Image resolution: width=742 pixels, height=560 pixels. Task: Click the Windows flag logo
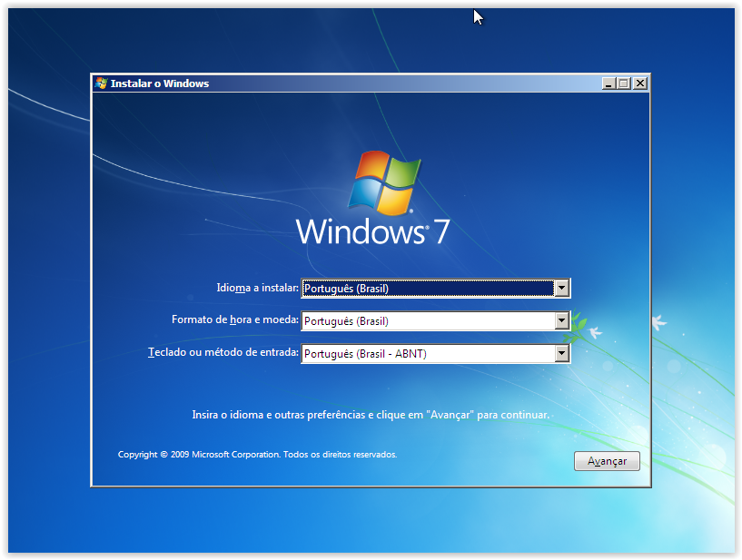[x=385, y=182]
